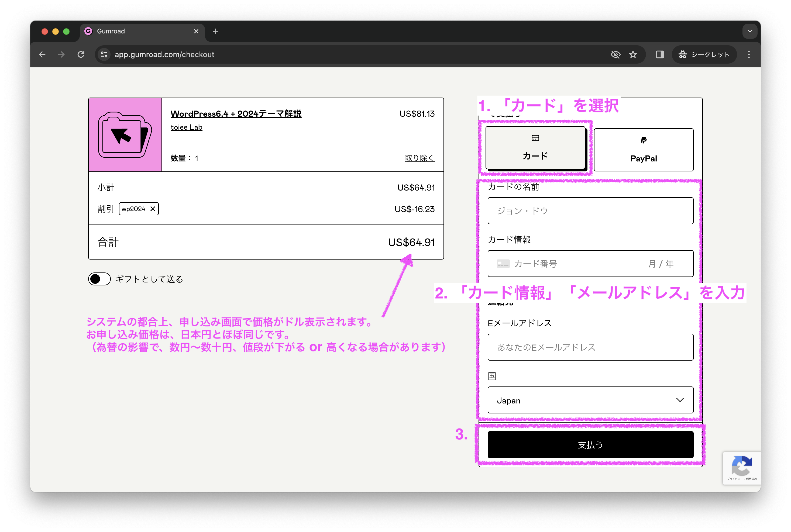Viewport: 791px width, 532px height.
Task: Open the Chrome three-dot menu
Action: (x=749, y=54)
